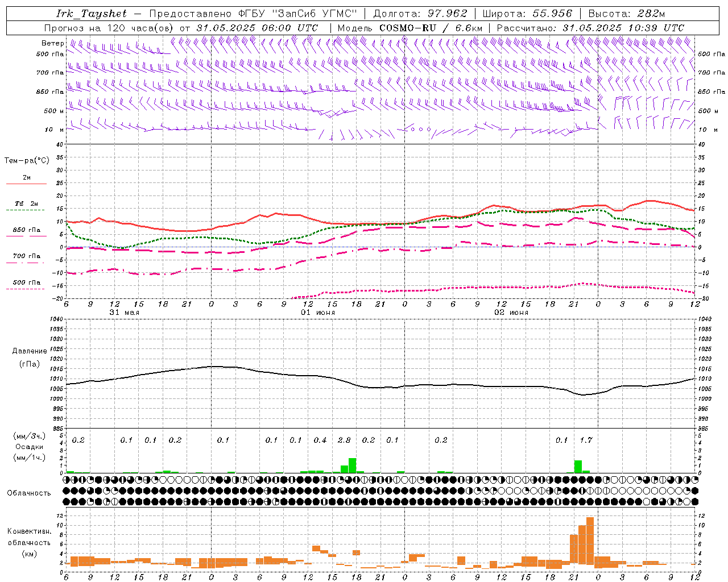Viewport: 728px width, 582px height.
Task: Select the text "Широта: 55.956"
Action: [x=527, y=14]
